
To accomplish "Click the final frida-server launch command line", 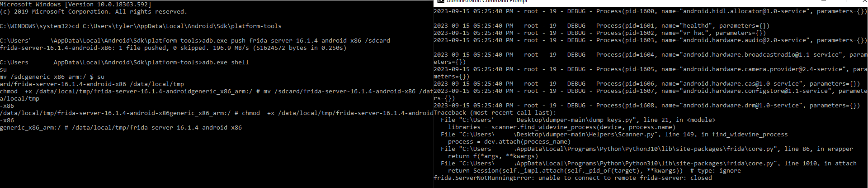I will pyautogui.click(x=121, y=127).
